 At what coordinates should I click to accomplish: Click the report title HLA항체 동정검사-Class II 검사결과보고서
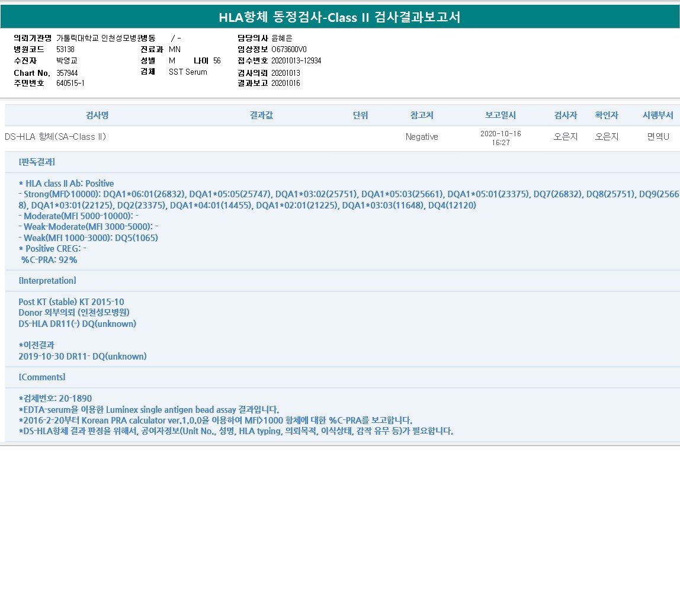tap(339, 17)
